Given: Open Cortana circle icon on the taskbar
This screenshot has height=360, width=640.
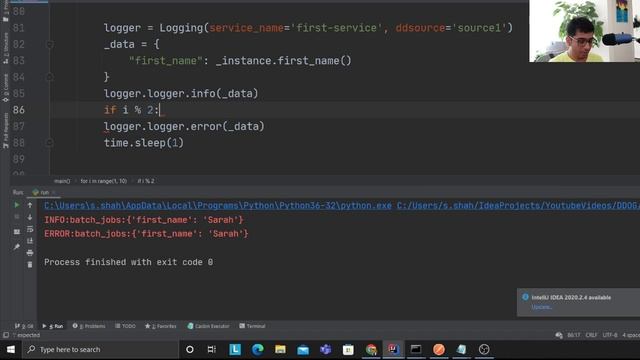Looking at the screenshot, I should point(190,349).
